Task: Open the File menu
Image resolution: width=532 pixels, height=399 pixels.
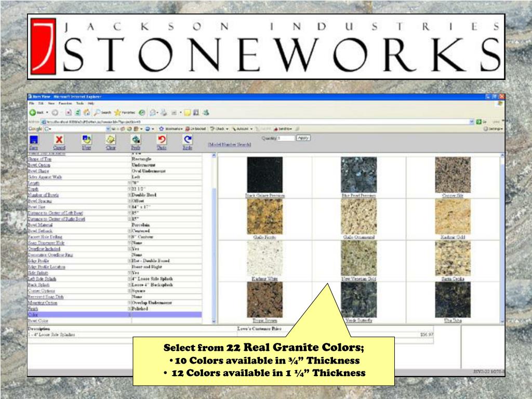Action: [32, 103]
